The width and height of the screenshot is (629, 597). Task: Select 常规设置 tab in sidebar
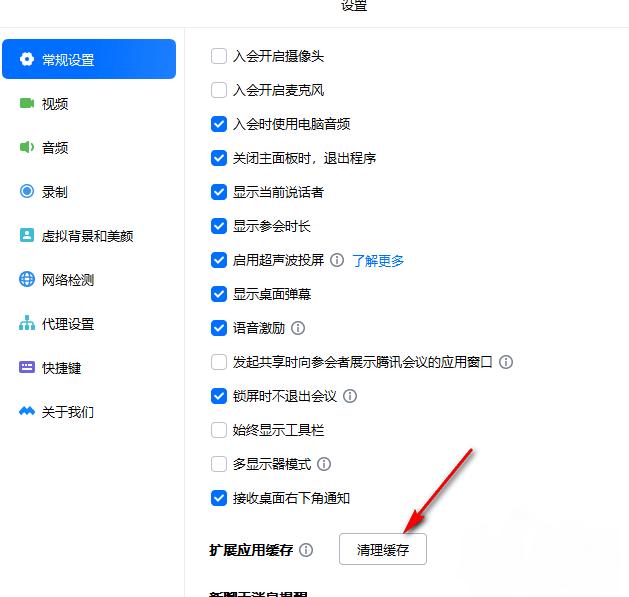coord(89,60)
